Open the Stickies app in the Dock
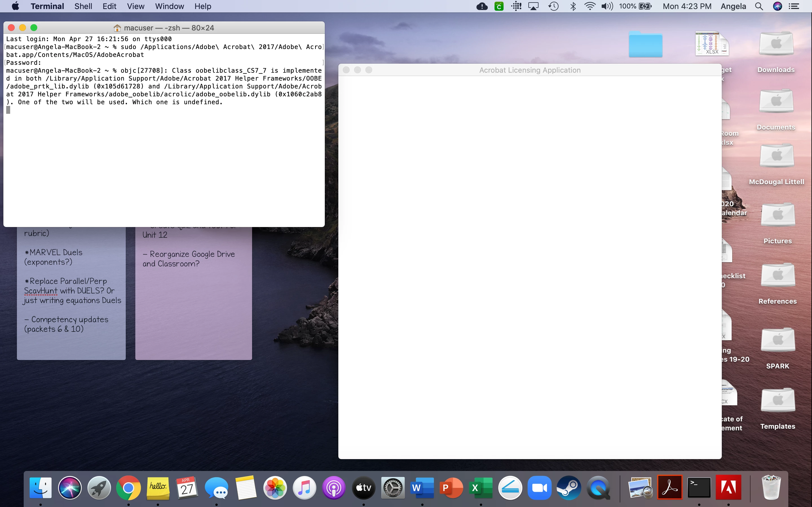 pos(158,488)
